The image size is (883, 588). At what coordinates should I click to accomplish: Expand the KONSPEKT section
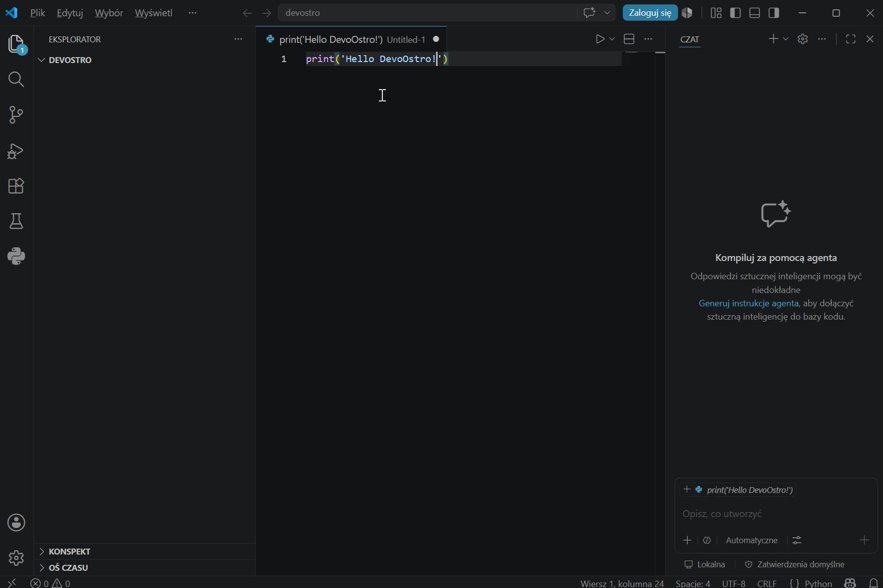coord(144,552)
